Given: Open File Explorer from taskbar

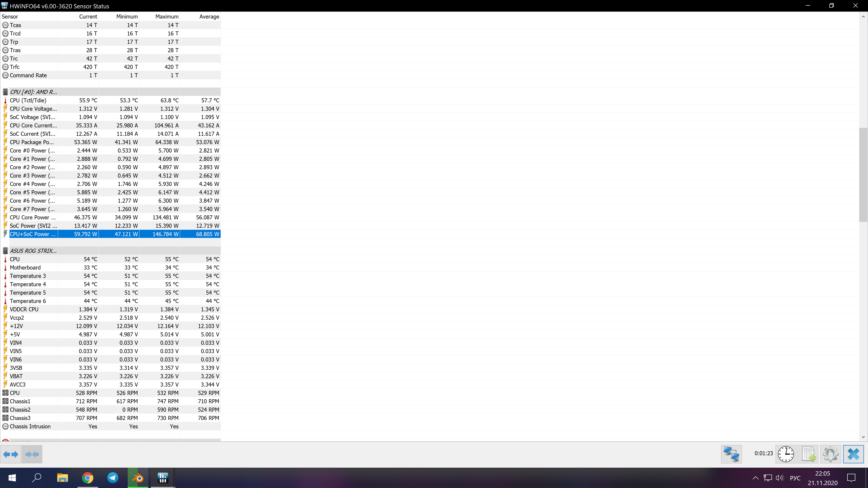Looking at the screenshot, I should pos(62,478).
